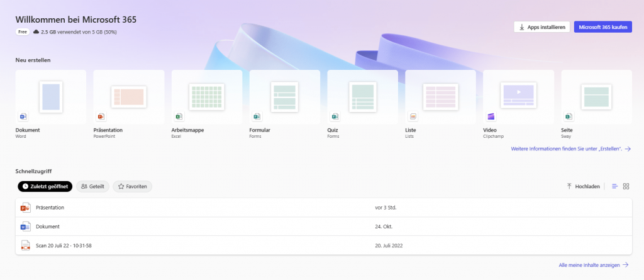Click the Free plan badge
The width and height of the screenshot is (644, 280).
(23, 32)
